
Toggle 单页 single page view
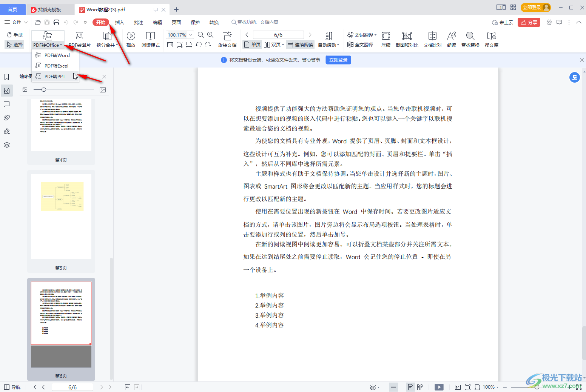pyautogui.click(x=252, y=45)
